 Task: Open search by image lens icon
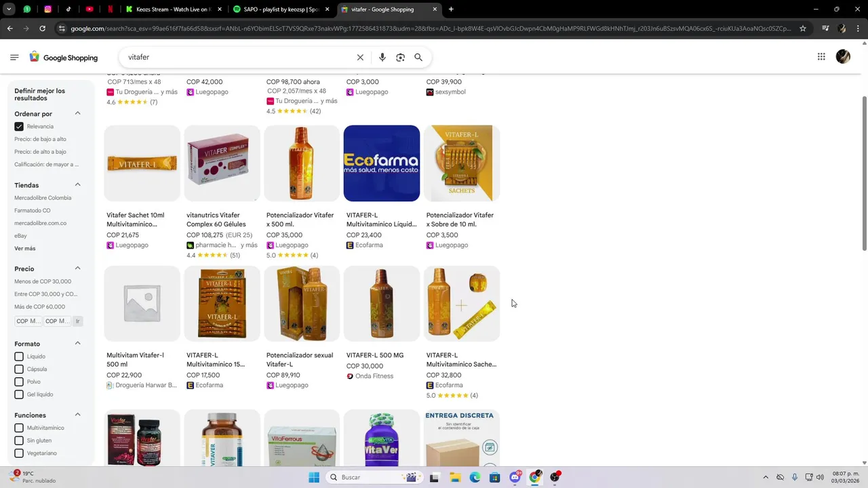click(400, 58)
